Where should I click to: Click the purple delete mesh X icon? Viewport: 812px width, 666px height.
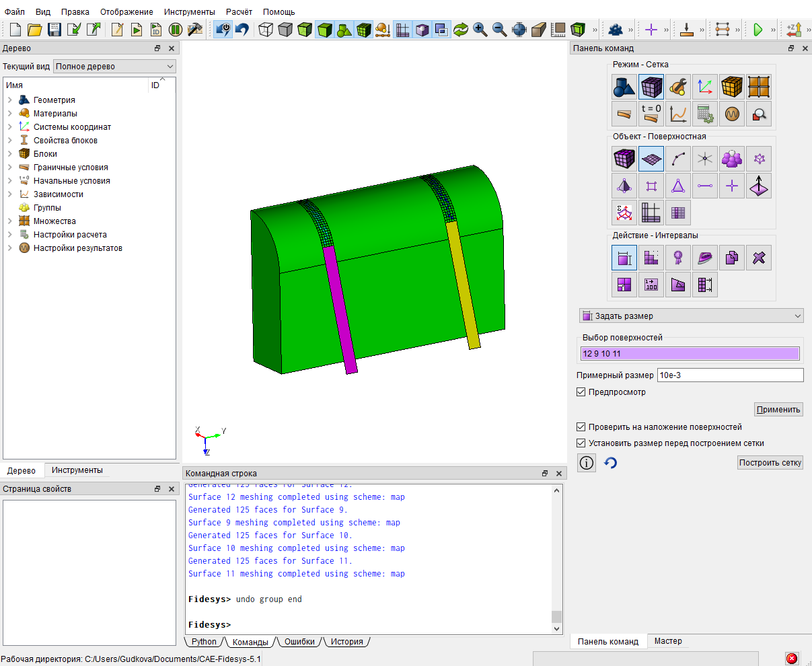coord(759,258)
